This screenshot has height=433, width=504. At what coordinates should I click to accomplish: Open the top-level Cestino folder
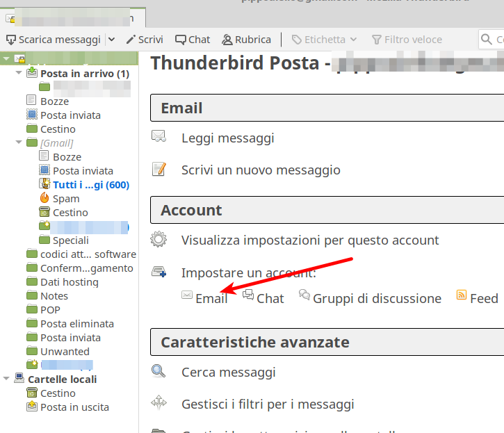pos(58,129)
